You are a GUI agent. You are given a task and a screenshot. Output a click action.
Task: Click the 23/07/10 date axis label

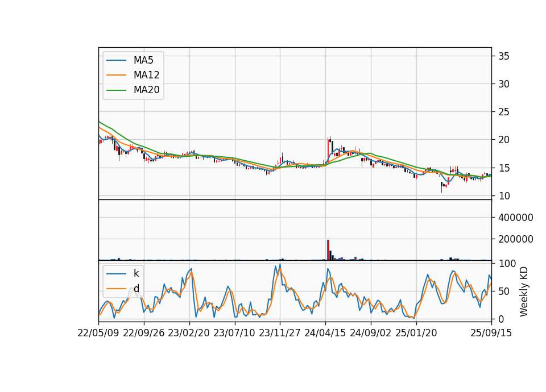click(x=234, y=333)
